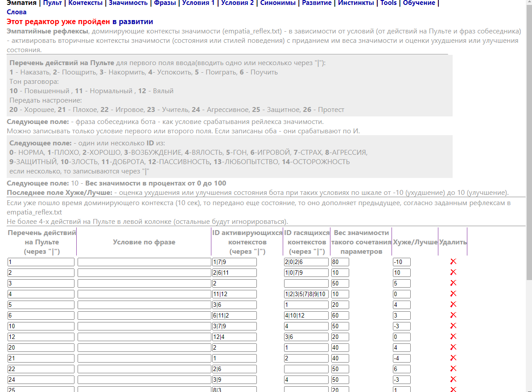Delete reflex row for action 4
532x392 pixels.
(x=453, y=294)
